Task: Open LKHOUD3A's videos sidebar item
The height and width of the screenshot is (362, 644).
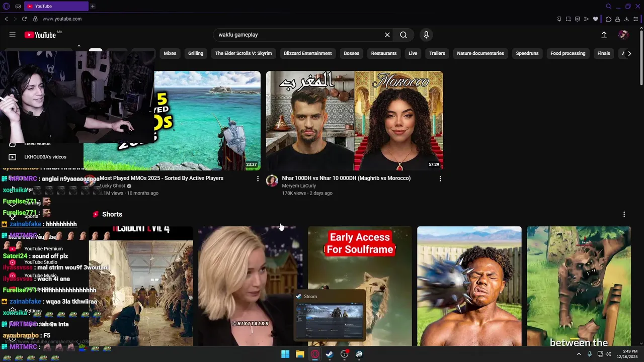Action: (45, 157)
